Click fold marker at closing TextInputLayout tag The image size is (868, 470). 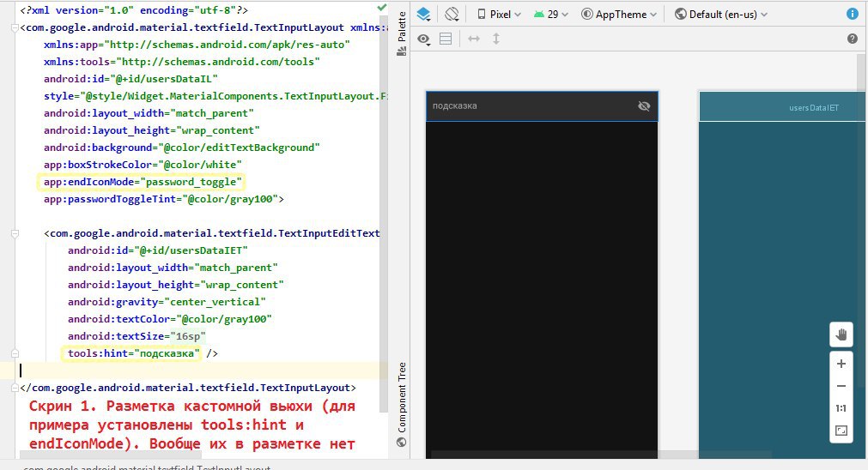pyautogui.click(x=15, y=389)
